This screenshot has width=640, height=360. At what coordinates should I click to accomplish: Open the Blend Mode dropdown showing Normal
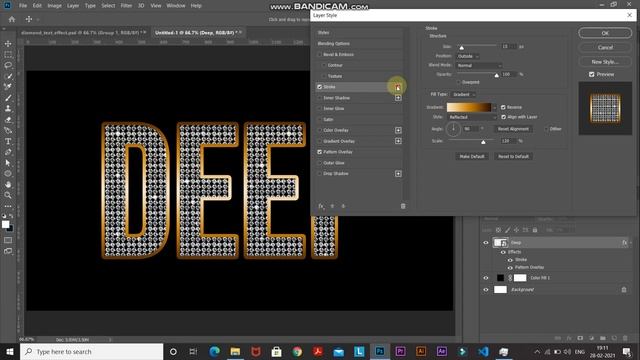click(479, 65)
